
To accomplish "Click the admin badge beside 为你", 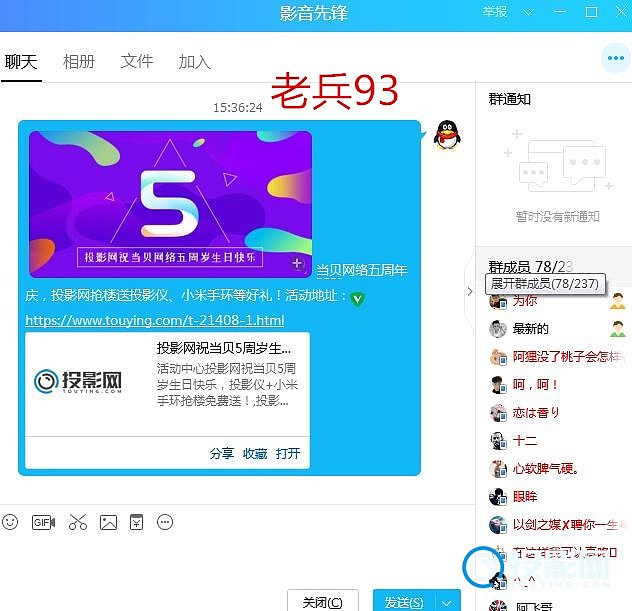I will [618, 301].
